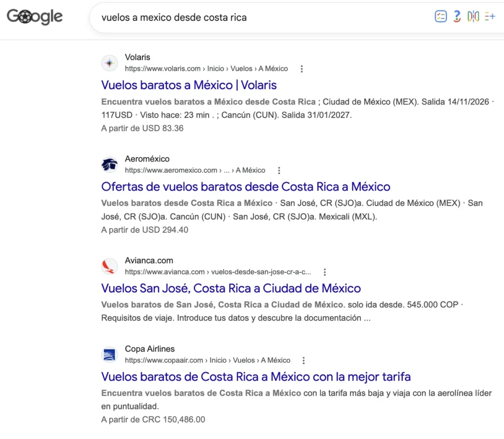Click the www.aeromexico.com breadcrumb URL

(x=195, y=170)
